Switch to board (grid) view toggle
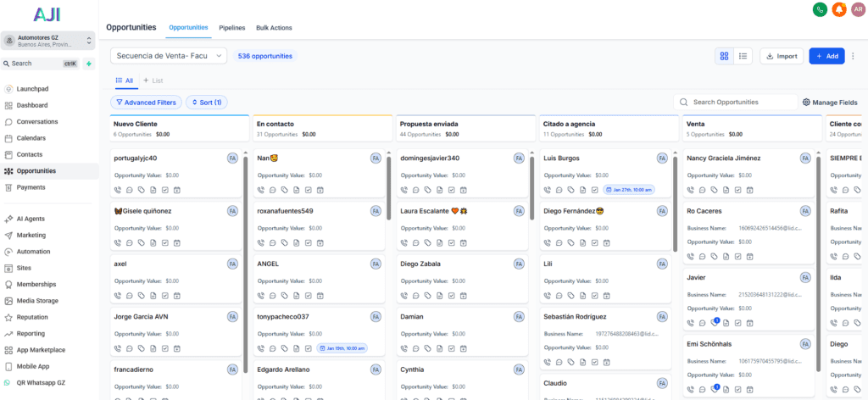The image size is (868, 400). (725, 56)
